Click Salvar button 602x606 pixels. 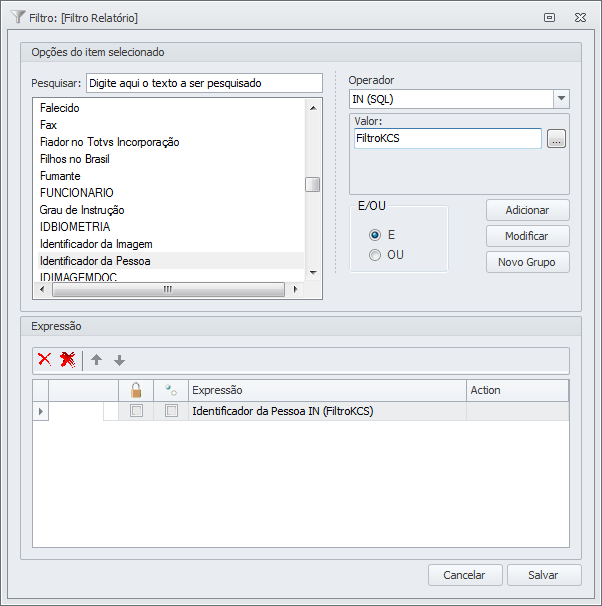[544, 575]
